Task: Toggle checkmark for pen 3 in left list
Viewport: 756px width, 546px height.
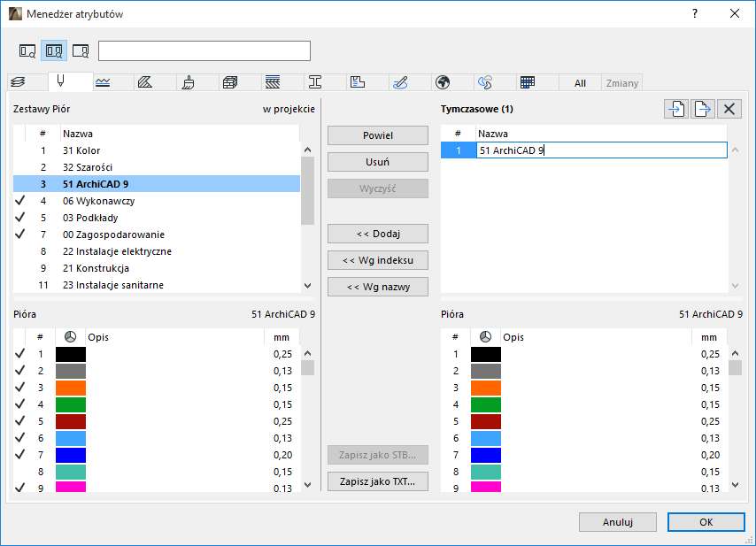Action: 19,387
